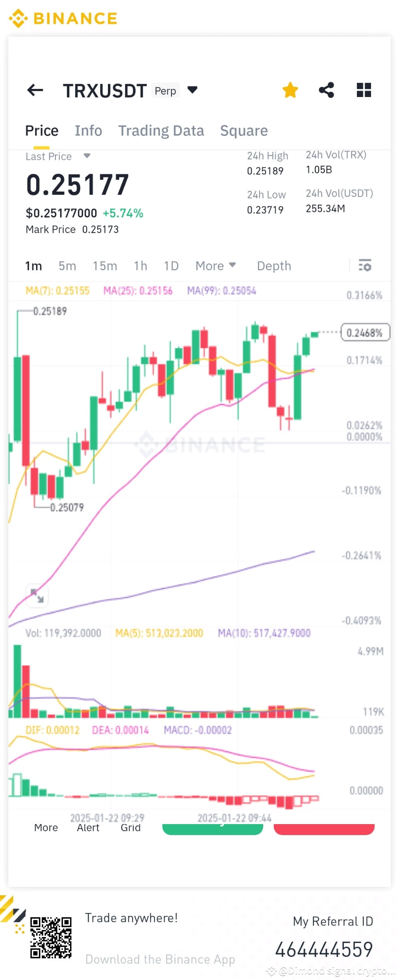Add TRXUSDT to favorites via star icon

290,90
